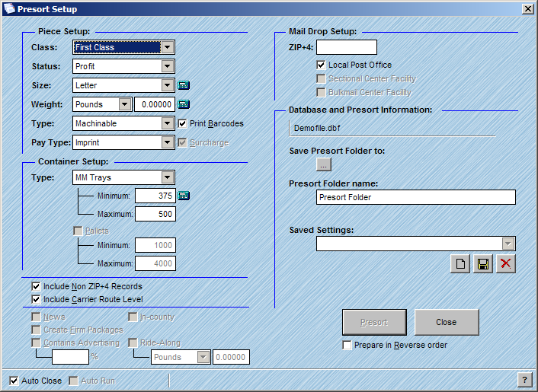Click the Presort Setup title bar icon
Viewport: 538px width, 392px height.
[9, 8]
